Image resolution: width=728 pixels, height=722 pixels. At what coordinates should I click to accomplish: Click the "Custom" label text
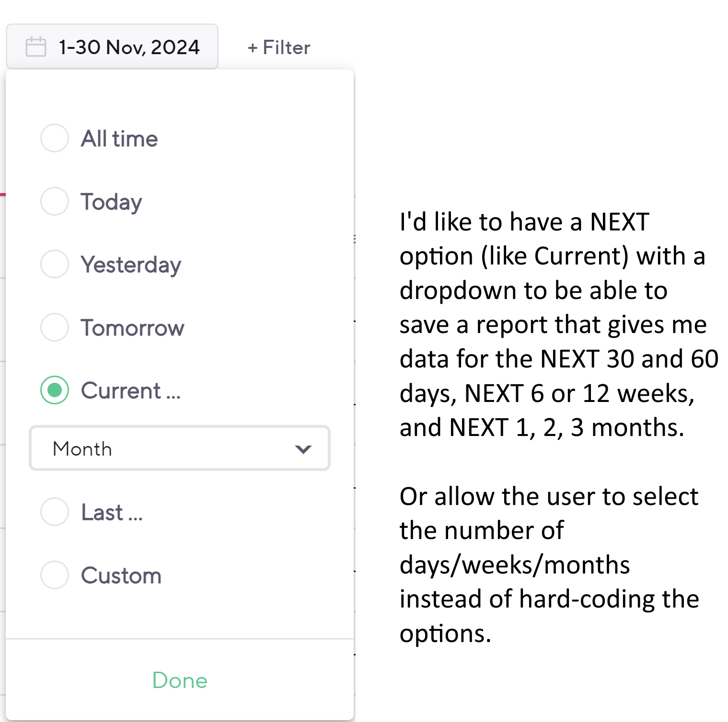pyautogui.click(x=121, y=575)
